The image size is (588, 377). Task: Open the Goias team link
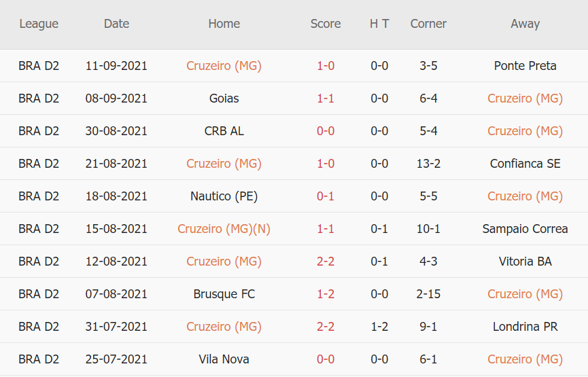[224, 98]
